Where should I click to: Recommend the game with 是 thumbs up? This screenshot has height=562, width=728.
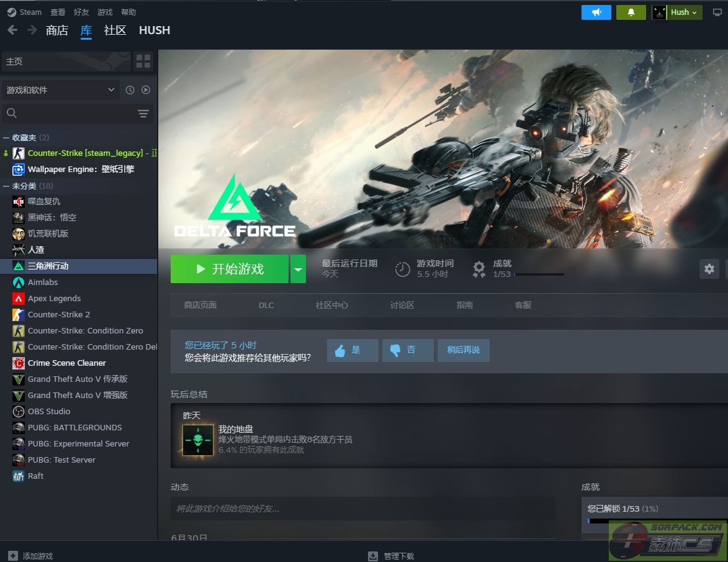coord(353,350)
